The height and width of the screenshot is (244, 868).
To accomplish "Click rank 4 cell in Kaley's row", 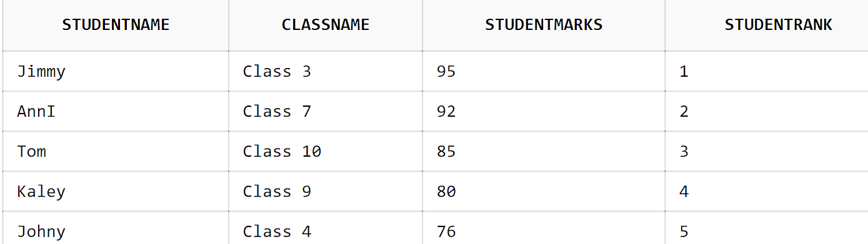I will pyautogui.click(x=767, y=191).
